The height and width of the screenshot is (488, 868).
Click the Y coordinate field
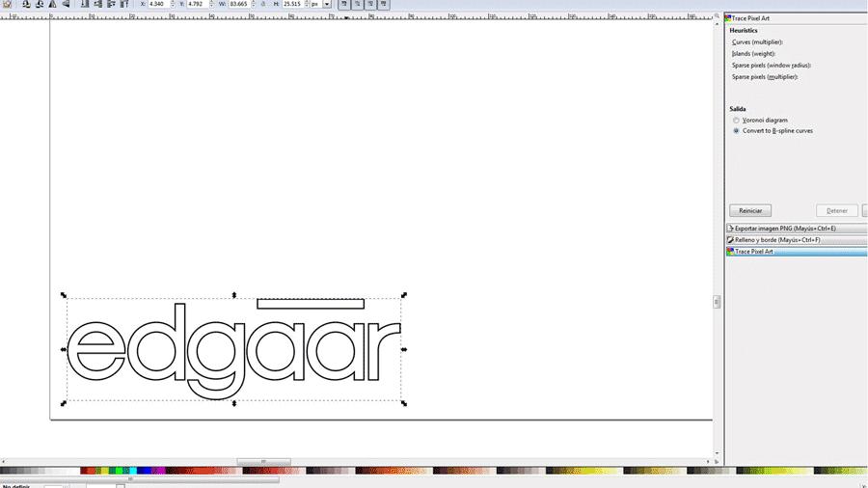[x=197, y=4]
